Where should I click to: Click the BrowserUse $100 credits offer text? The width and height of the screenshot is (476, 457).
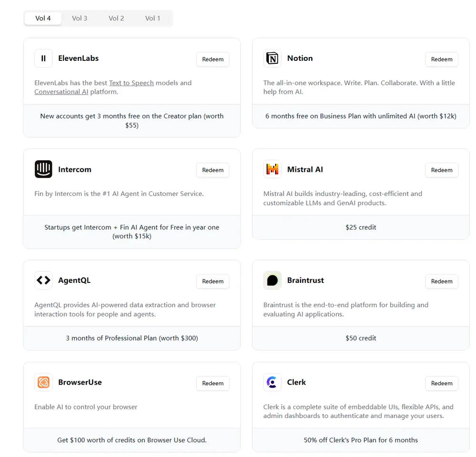tap(132, 440)
